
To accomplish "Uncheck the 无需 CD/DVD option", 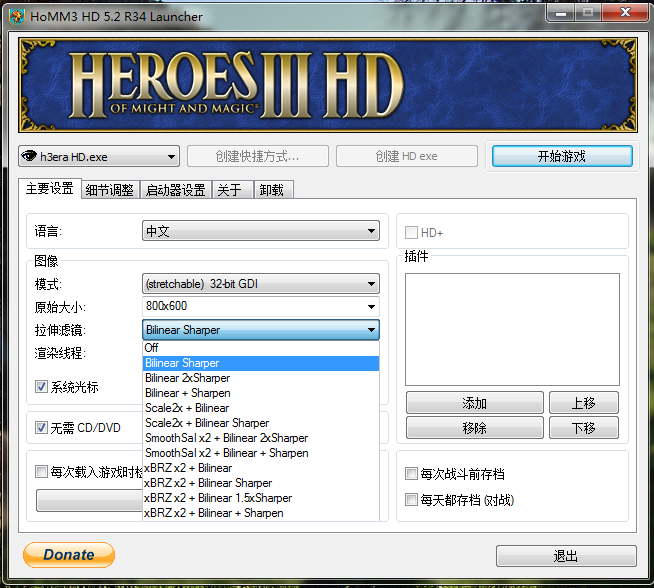I will [x=42, y=428].
